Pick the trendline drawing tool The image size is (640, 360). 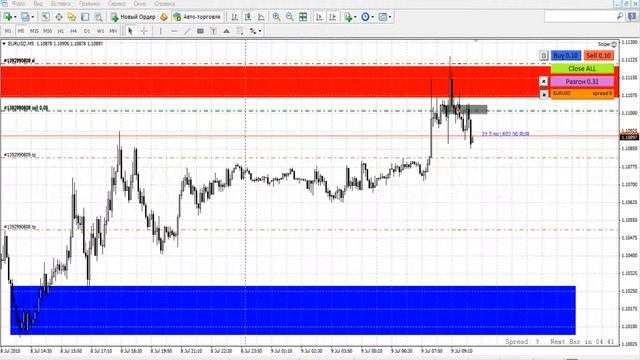tap(187, 31)
